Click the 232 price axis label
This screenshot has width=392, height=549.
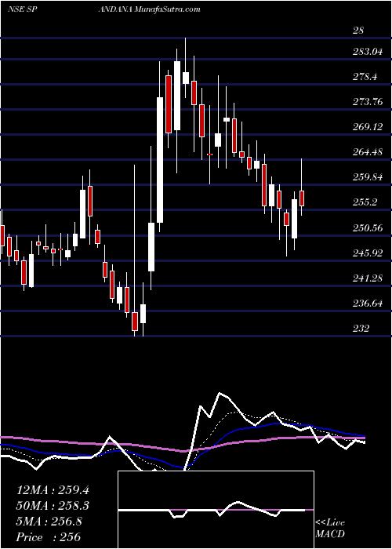(361, 329)
